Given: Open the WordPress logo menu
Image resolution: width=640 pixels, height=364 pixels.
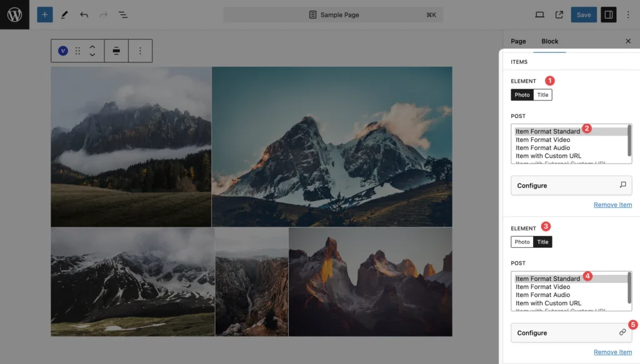Looking at the screenshot, I should (x=15, y=15).
